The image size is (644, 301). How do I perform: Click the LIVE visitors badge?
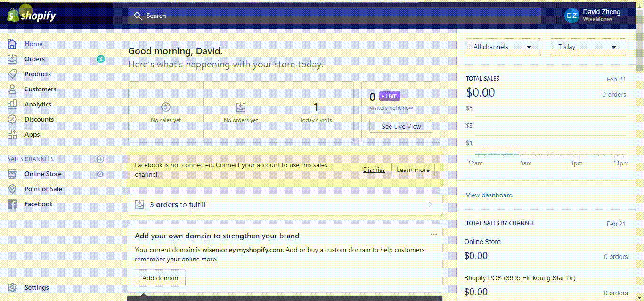(x=390, y=96)
